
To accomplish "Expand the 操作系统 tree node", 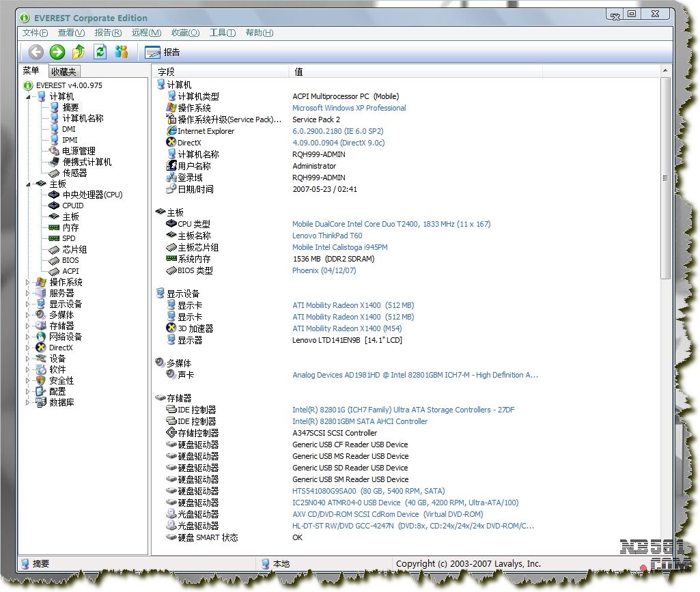I will pyautogui.click(x=28, y=282).
